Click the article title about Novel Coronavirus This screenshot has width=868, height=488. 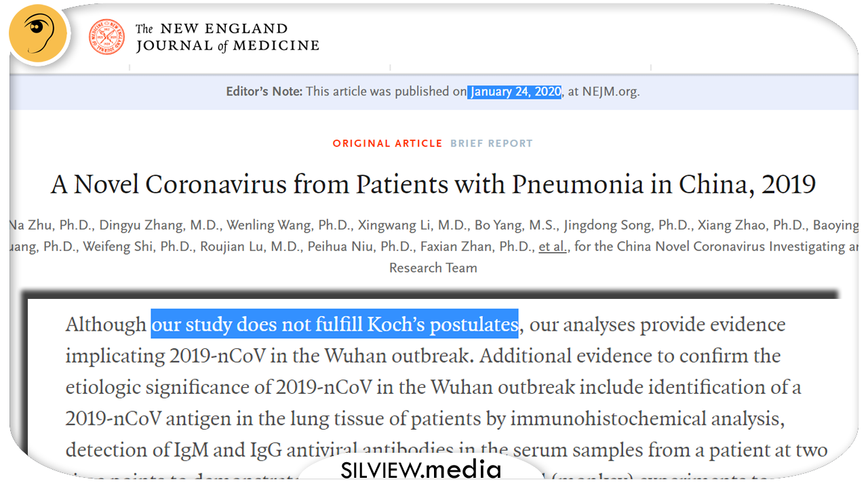(x=433, y=184)
